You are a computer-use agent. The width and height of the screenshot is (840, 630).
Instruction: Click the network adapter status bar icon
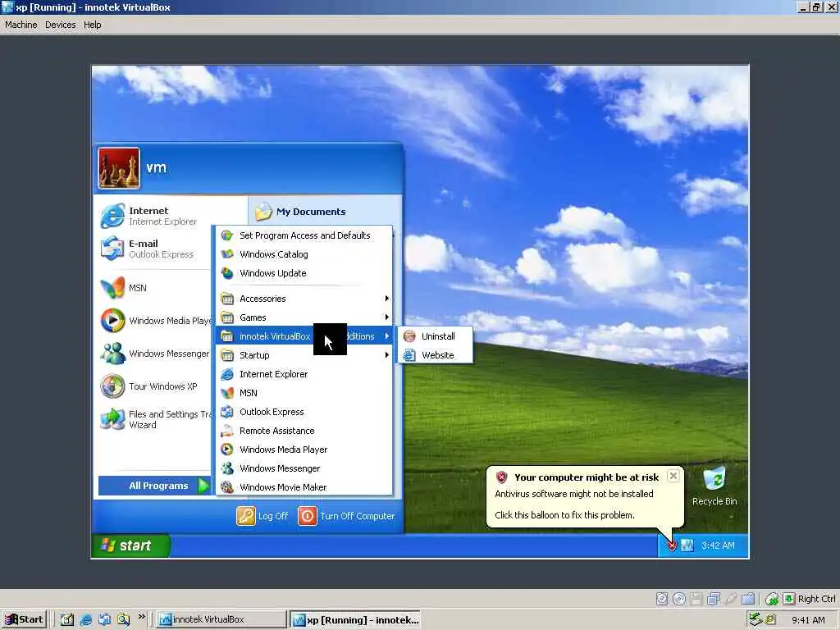click(713, 599)
